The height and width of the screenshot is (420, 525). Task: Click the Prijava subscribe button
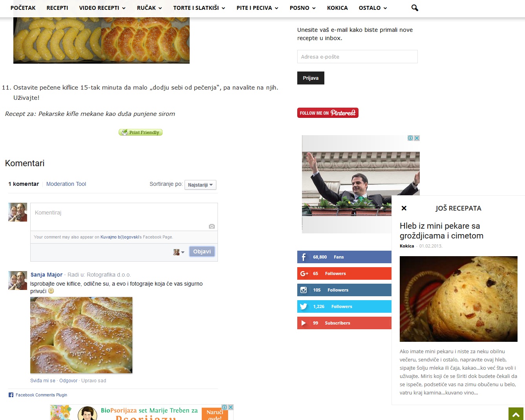pos(311,78)
